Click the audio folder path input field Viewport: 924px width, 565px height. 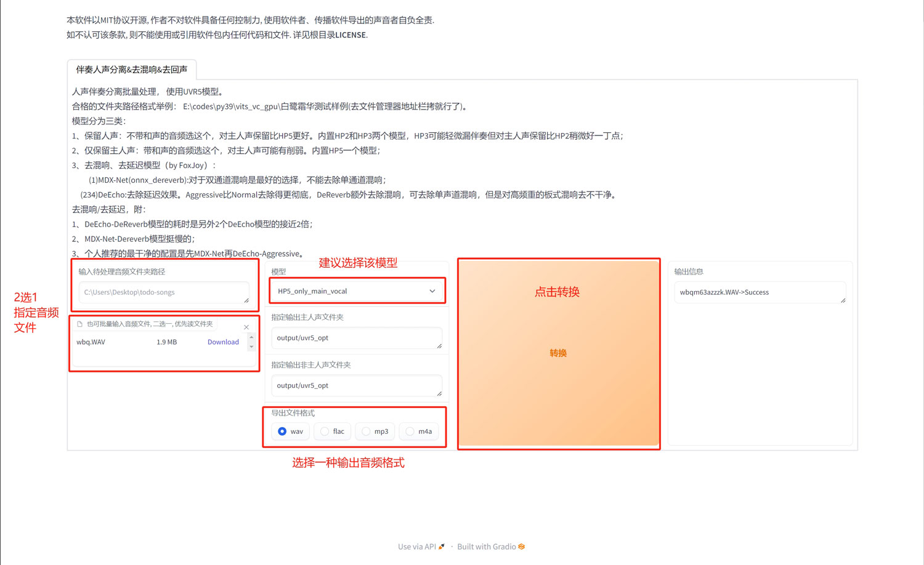point(164,292)
